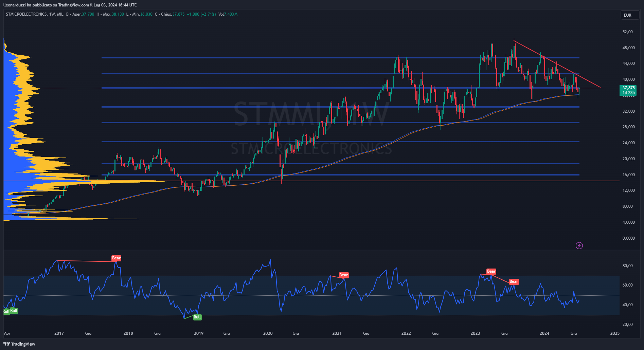Click the 2025 label on time axis
644x350 pixels.
point(615,333)
